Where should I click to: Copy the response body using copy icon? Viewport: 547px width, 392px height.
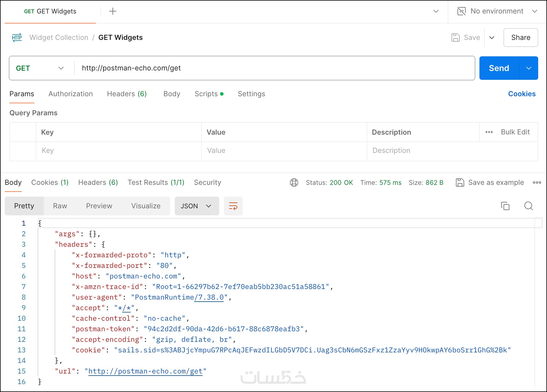tap(505, 206)
